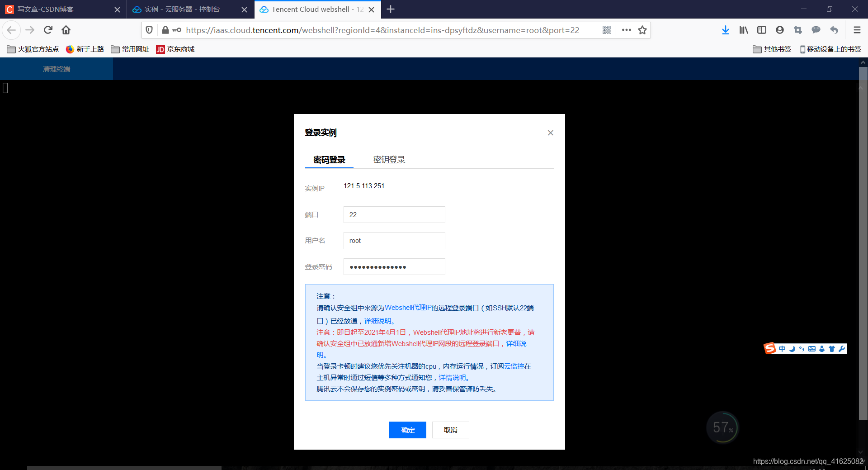View site security lock info
The height and width of the screenshot is (470, 868).
(x=165, y=30)
